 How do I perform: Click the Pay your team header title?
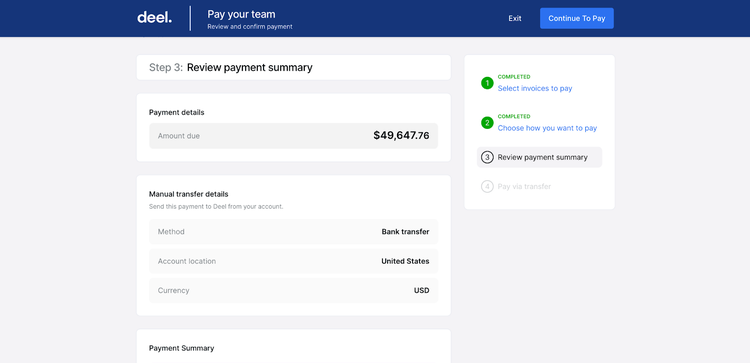pyautogui.click(x=241, y=14)
